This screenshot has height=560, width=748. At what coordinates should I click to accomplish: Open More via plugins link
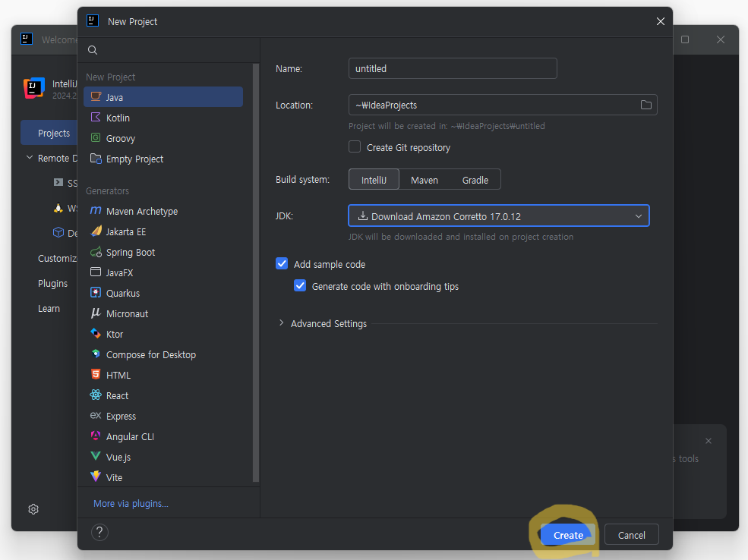[x=131, y=503]
